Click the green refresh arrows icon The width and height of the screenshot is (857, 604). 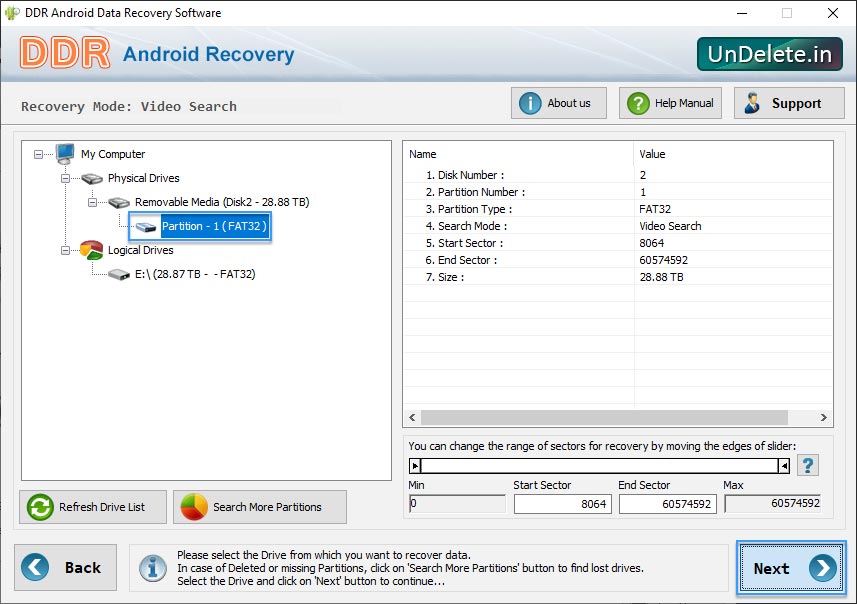coord(40,507)
